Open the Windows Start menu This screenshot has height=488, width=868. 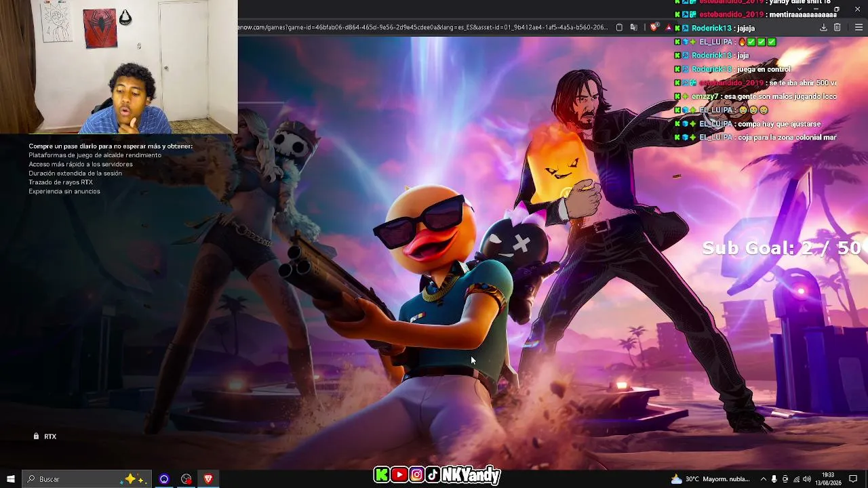point(11,479)
